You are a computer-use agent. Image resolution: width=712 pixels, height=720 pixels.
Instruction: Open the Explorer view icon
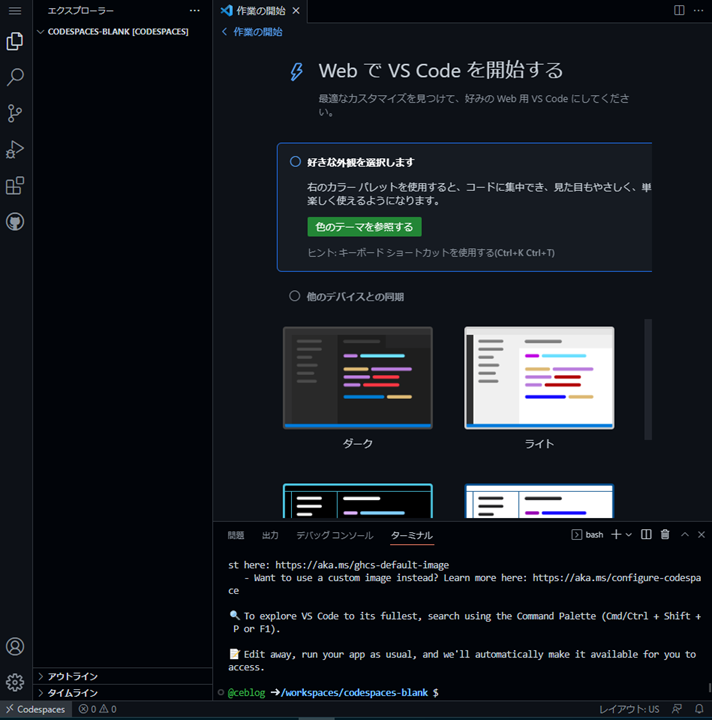(x=15, y=41)
